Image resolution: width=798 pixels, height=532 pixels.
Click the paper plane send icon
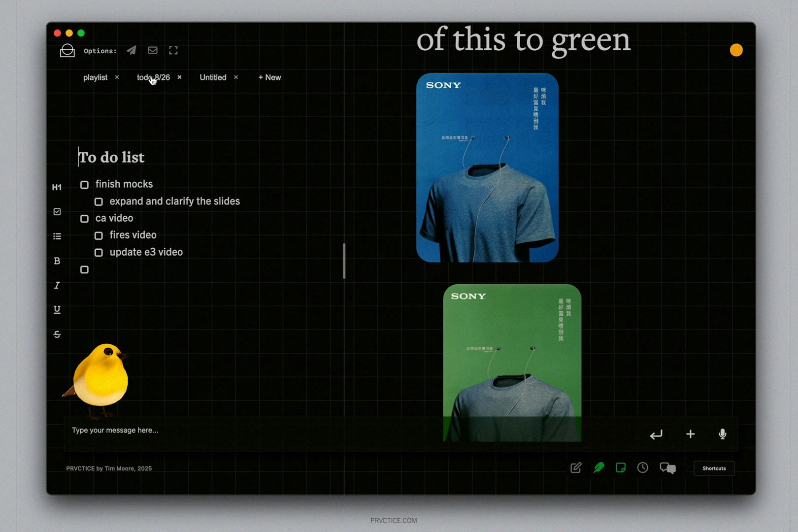pos(131,50)
